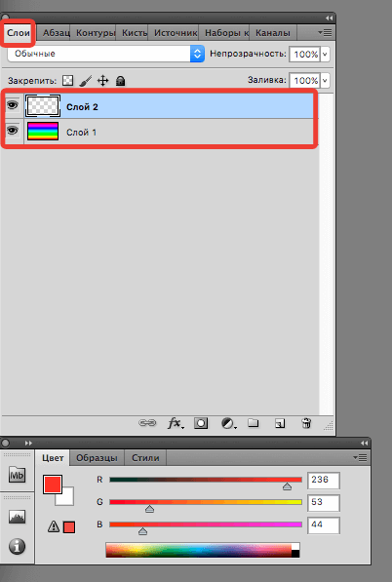Image resolution: width=392 pixels, height=582 pixels.
Task: Hide Слой 2 via its eye icon
Action: click(x=13, y=106)
